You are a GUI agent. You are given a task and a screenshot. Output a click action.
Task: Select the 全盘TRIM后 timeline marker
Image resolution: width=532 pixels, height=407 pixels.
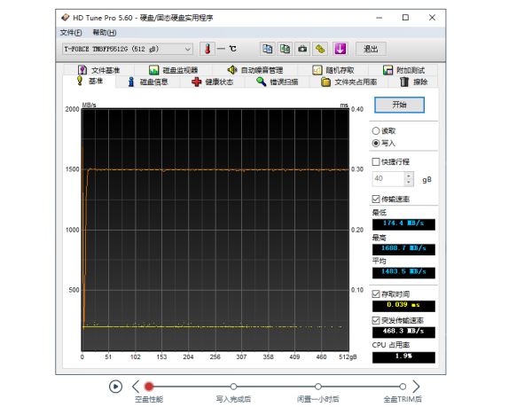pos(403,387)
